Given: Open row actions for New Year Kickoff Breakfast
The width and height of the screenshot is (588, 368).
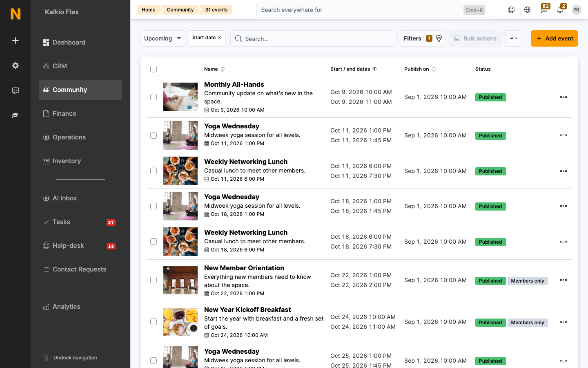Looking at the screenshot, I should click(563, 322).
